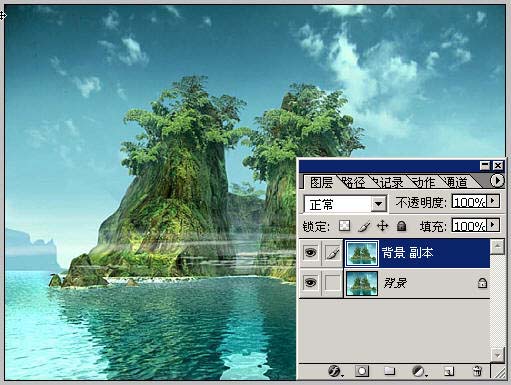Image resolution: width=511 pixels, height=385 pixels.
Task: Expand the 填充 fill slider arrow
Action: (493, 225)
